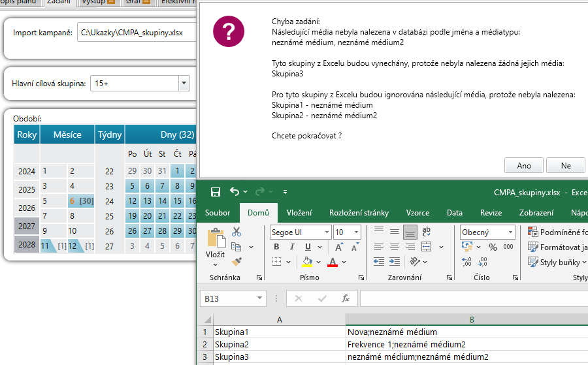Click the Format Painter brush icon
588x365 pixels.
[x=237, y=261]
